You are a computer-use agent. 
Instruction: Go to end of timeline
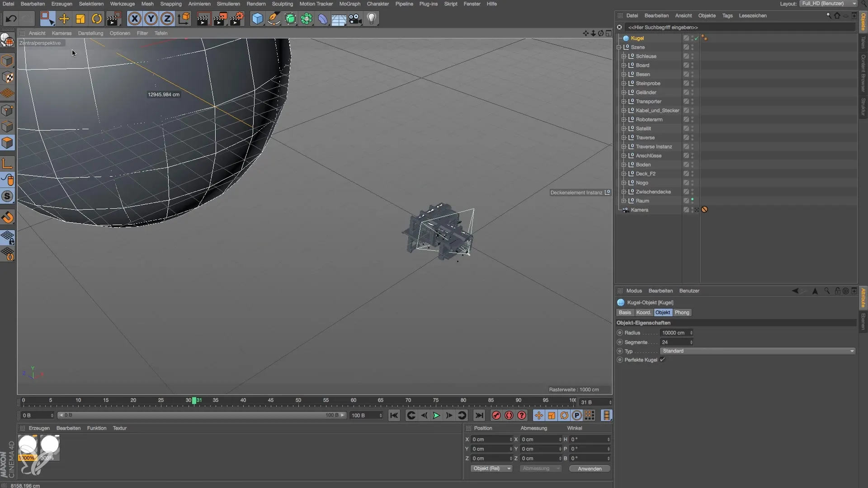point(479,415)
